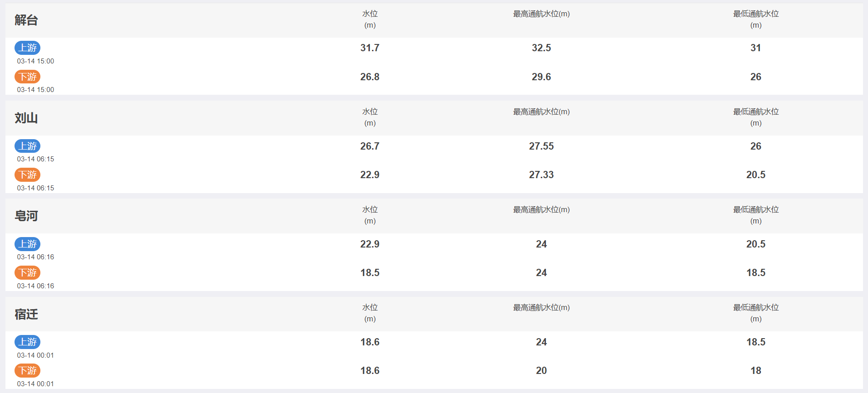
Task: Click the orange 下游 badge under 刘山
Action: 28,175
